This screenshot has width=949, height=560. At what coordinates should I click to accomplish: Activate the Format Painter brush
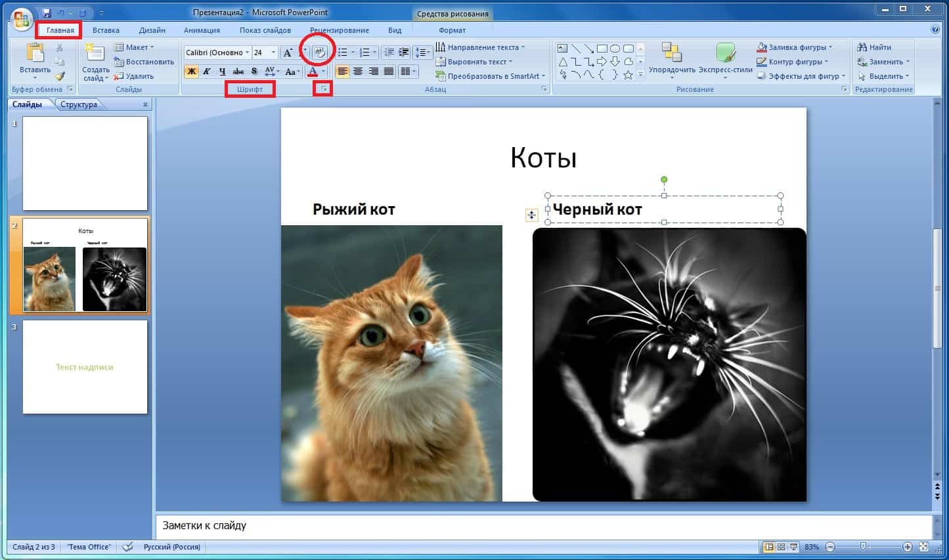pyautogui.click(x=59, y=76)
